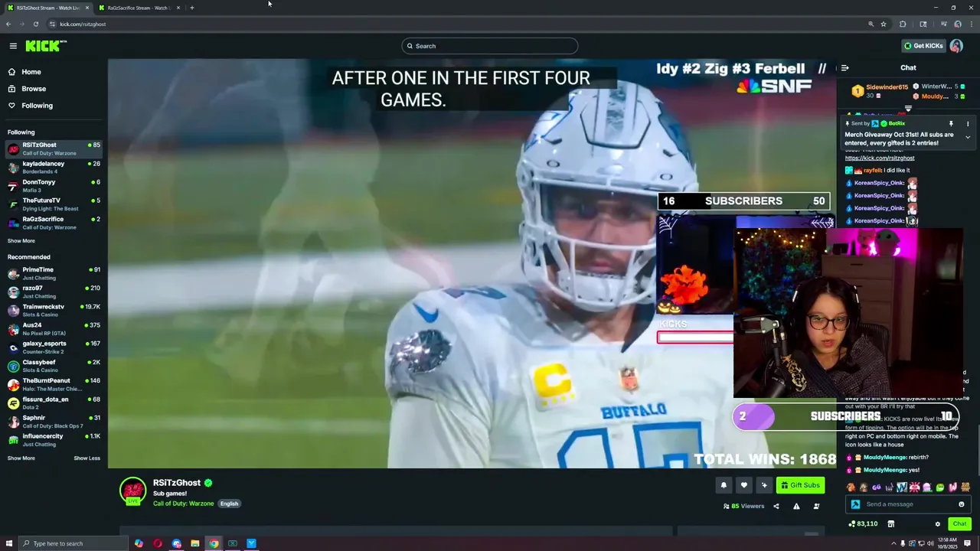Open the kick.com/rsitzghost link in chat
The height and width of the screenshot is (551, 980).
[x=880, y=158]
